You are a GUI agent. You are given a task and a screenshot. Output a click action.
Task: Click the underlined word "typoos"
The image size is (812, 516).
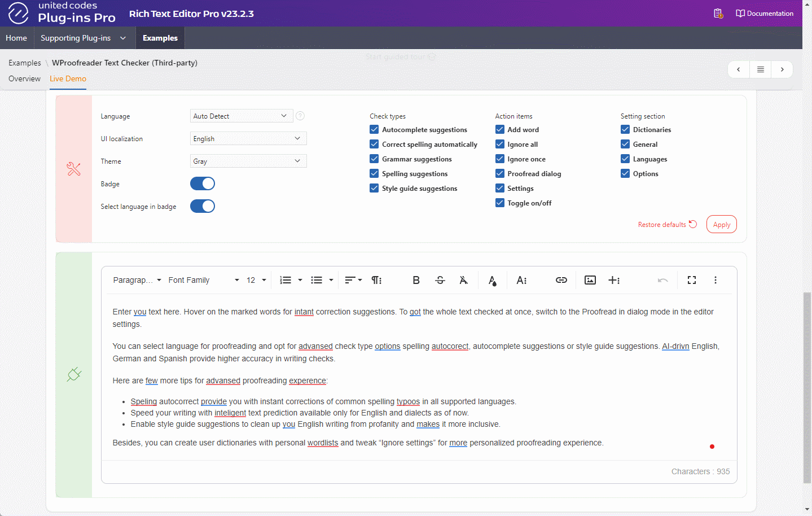[x=408, y=401]
